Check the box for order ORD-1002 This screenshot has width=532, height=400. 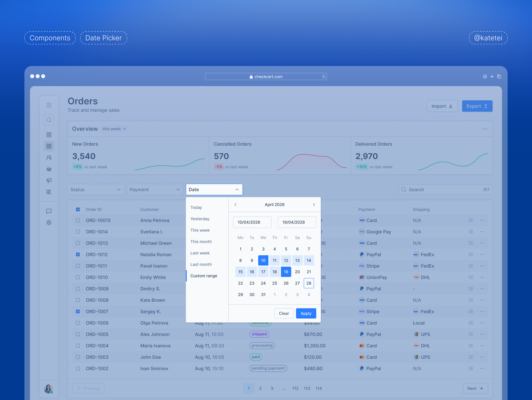tap(78, 369)
